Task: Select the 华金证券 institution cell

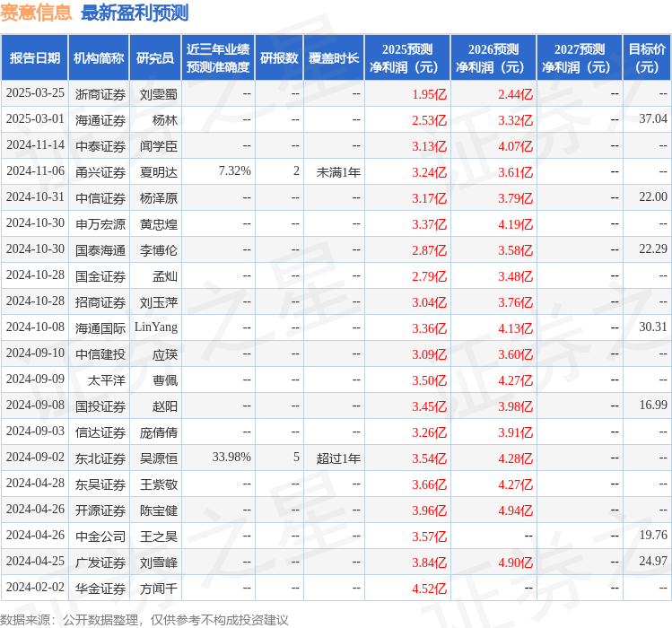Action: (100, 589)
